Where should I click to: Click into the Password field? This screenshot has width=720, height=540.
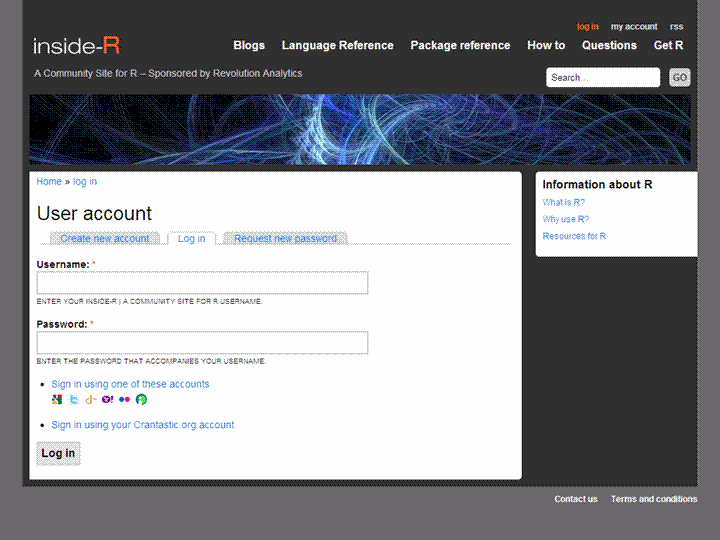202,343
